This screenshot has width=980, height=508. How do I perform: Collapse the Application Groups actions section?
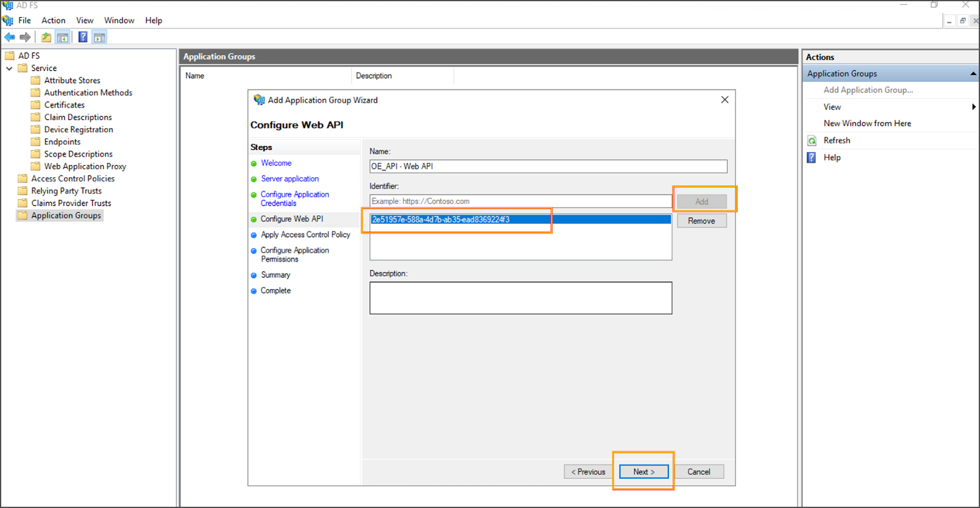point(973,74)
